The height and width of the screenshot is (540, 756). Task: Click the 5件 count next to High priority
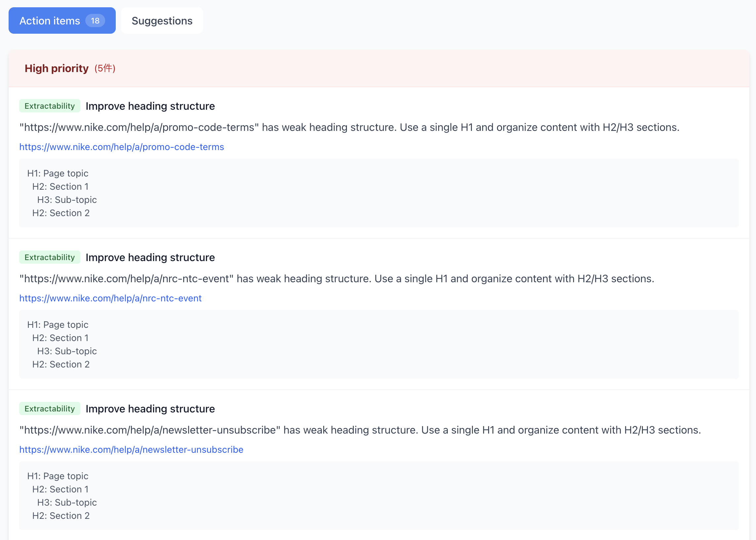105,68
